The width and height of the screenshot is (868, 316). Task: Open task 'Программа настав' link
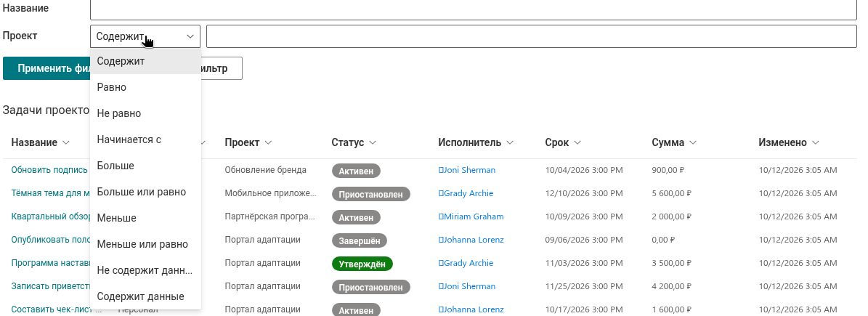50,263
